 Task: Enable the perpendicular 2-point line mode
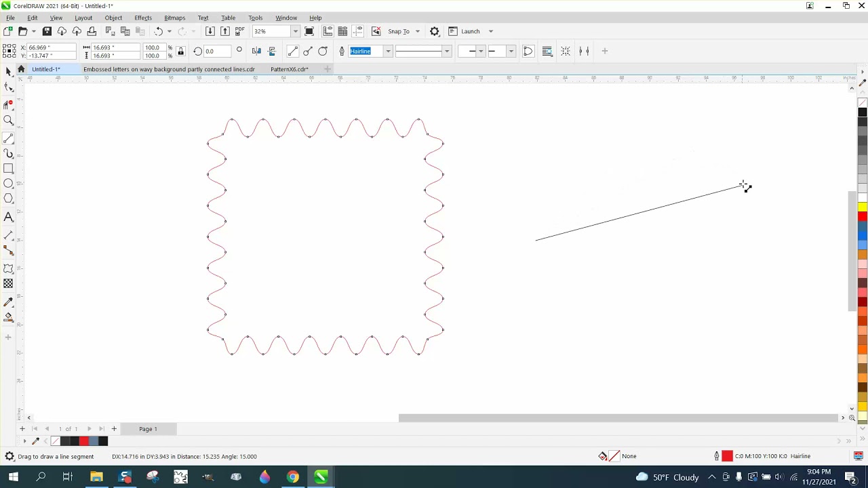coord(308,51)
